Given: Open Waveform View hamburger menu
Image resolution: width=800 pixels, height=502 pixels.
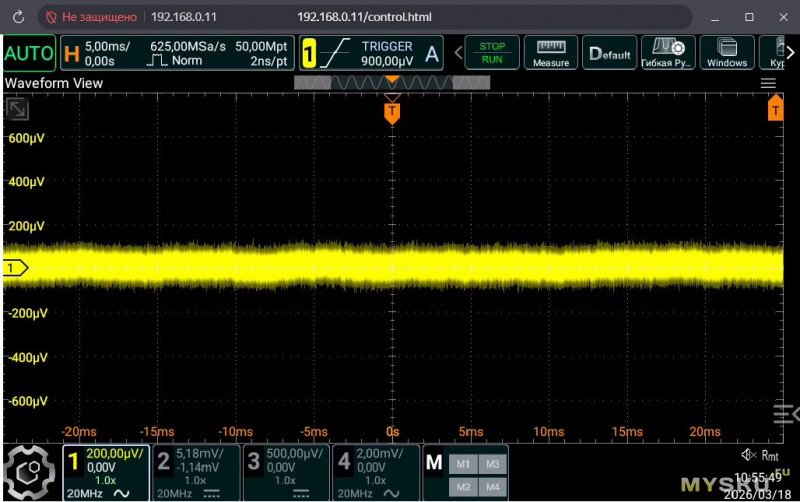Looking at the screenshot, I should click(x=768, y=83).
